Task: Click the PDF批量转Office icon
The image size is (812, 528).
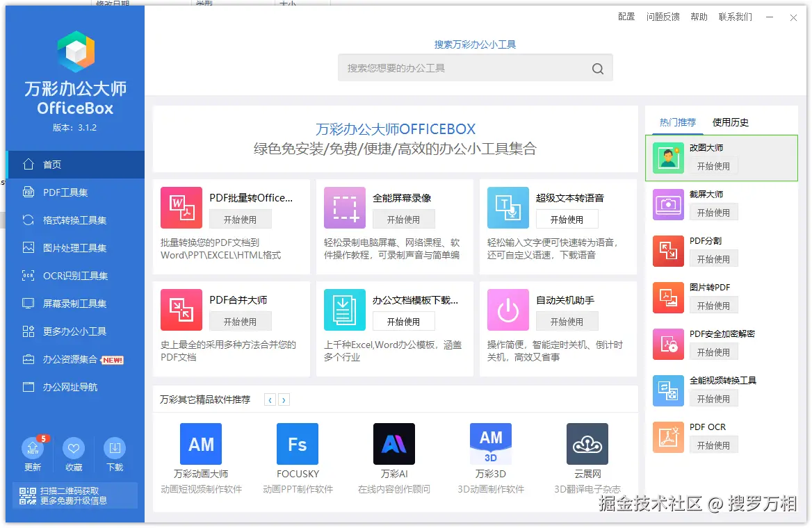Action: coord(181,208)
